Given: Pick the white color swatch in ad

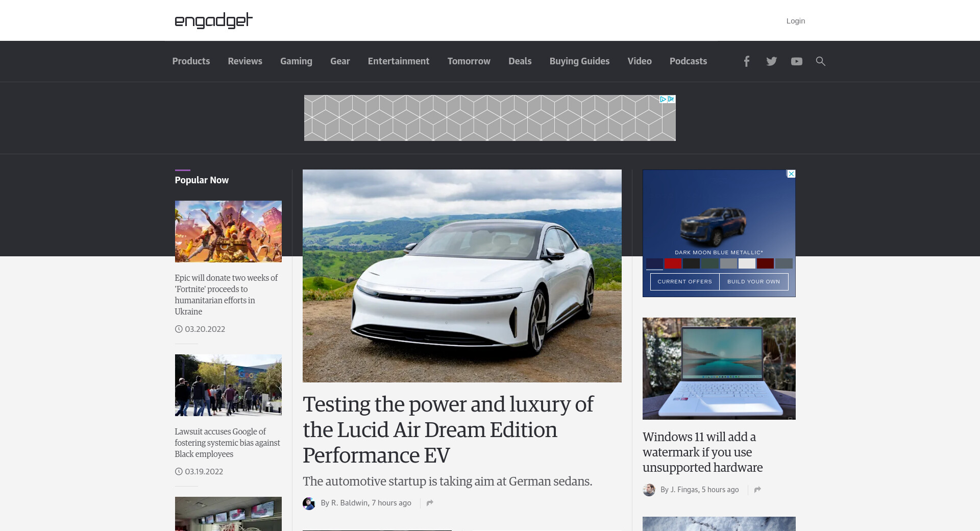Looking at the screenshot, I should (746, 263).
